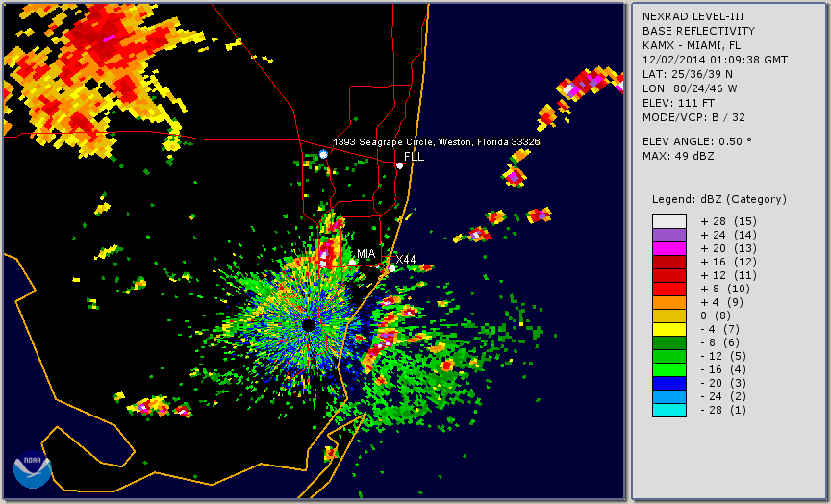
Task: Select the -24 (2) light blue swatch
Action: 669,397
